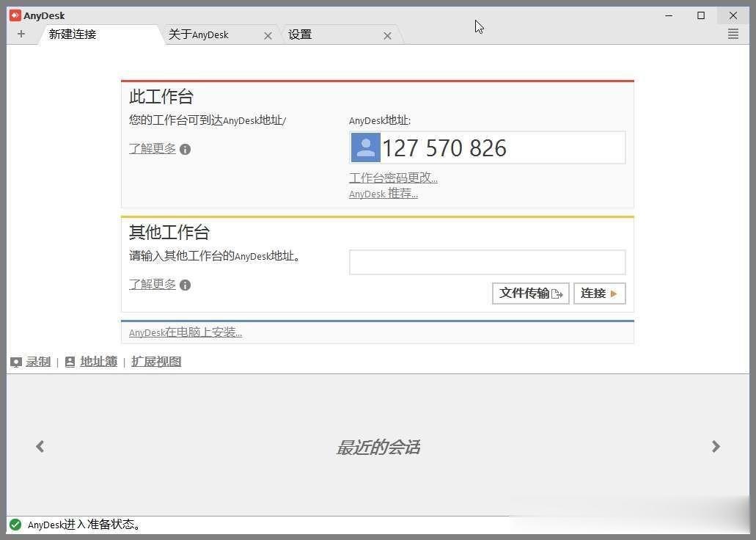Click the user avatar icon beside address
756x540 pixels.
point(365,147)
